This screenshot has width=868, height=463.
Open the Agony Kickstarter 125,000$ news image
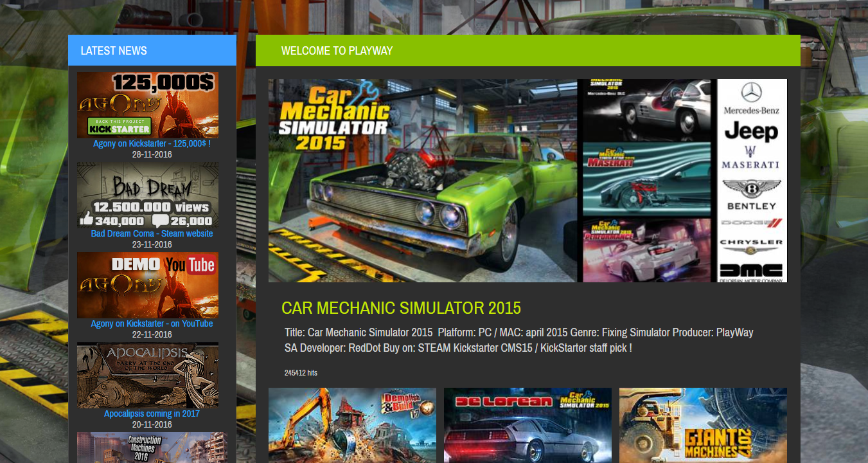pyautogui.click(x=148, y=105)
